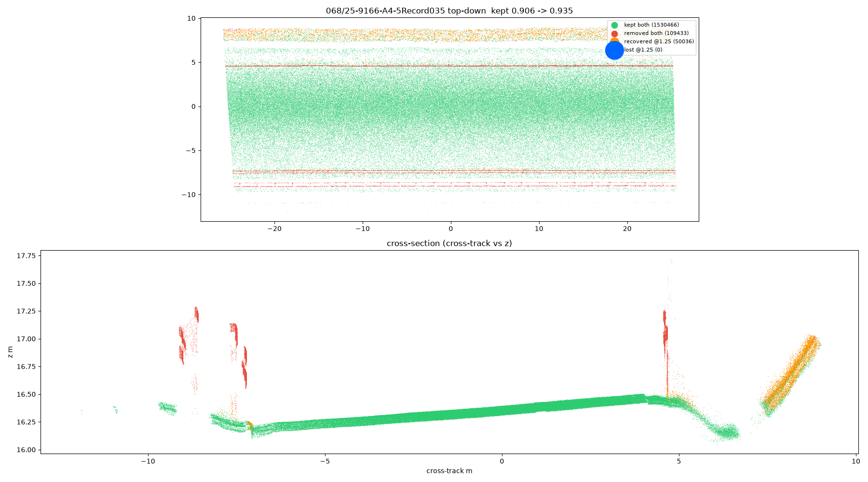Viewport: 868px width, 482px height.
Task: Select the 'recovered @1.25 (50036)' legend label
Action: pyautogui.click(x=659, y=41)
